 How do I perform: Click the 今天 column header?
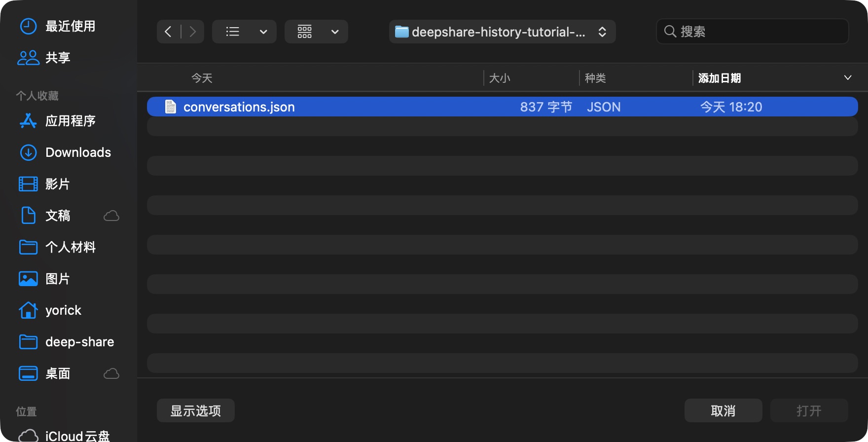tap(202, 78)
